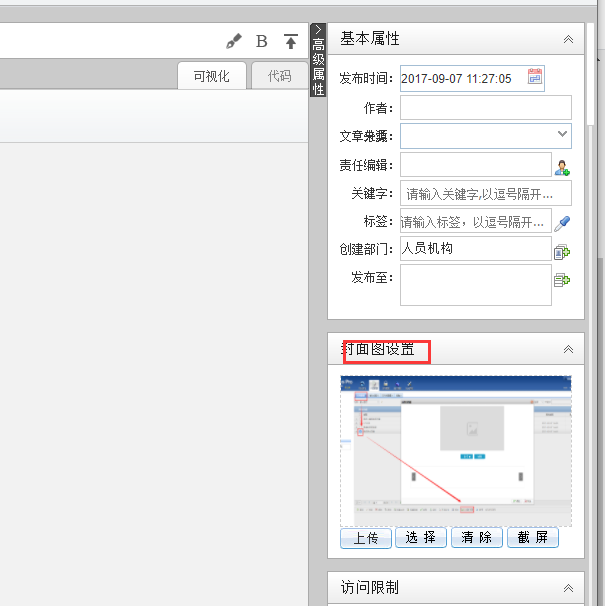This screenshot has height=606, width=605.
Task: Click the pen brush icon in toolbar
Action: pyautogui.click(x=234, y=41)
